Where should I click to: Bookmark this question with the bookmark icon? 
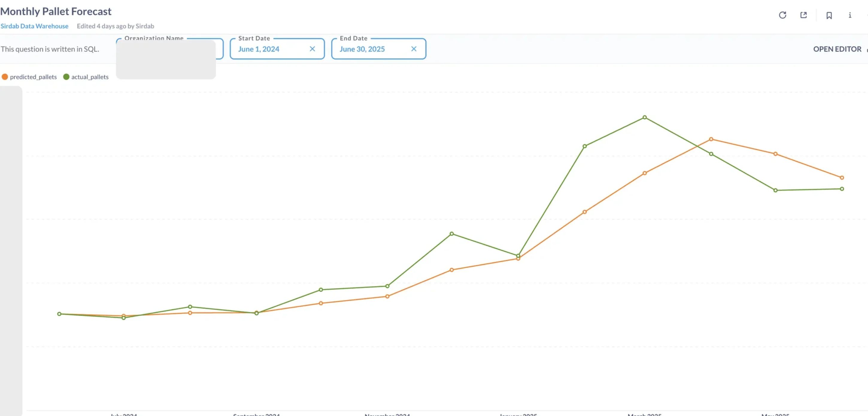[x=829, y=16]
